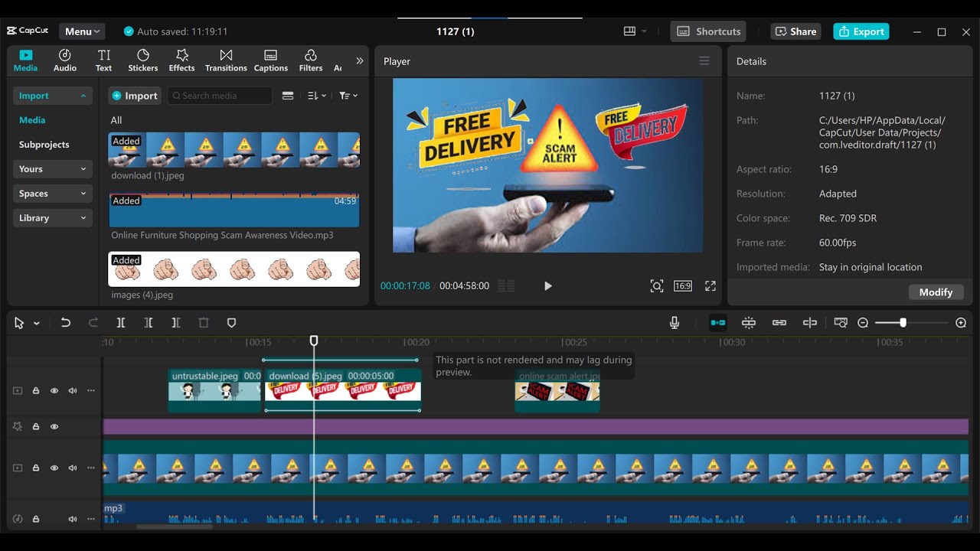Open the Menu dropdown
980x551 pixels.
[x=82, y=31]
